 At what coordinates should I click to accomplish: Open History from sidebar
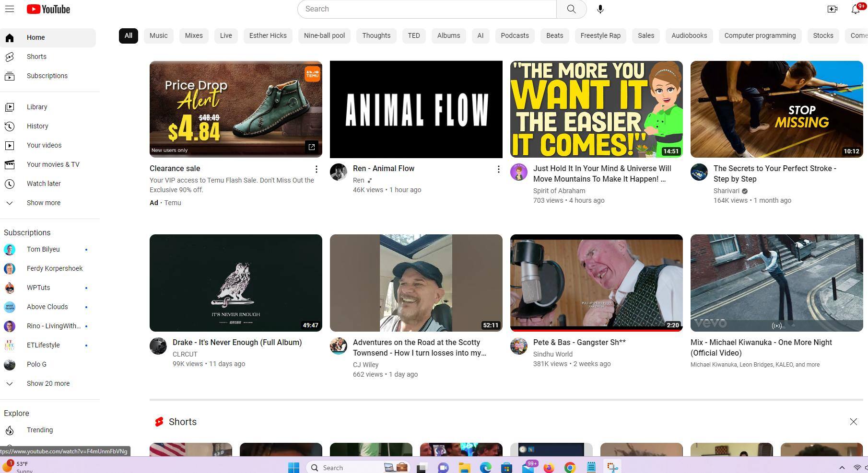click(37, 126)
